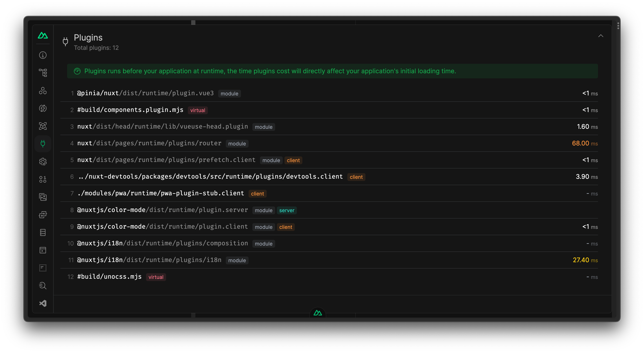Open the Terminal panel icon
Screen dimensions: 644x353
pyautogui.click(x=43, y=250)
